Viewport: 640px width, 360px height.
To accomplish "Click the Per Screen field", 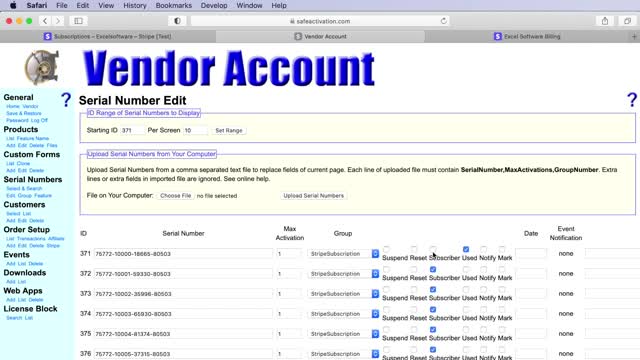I will tap(195, 130).
